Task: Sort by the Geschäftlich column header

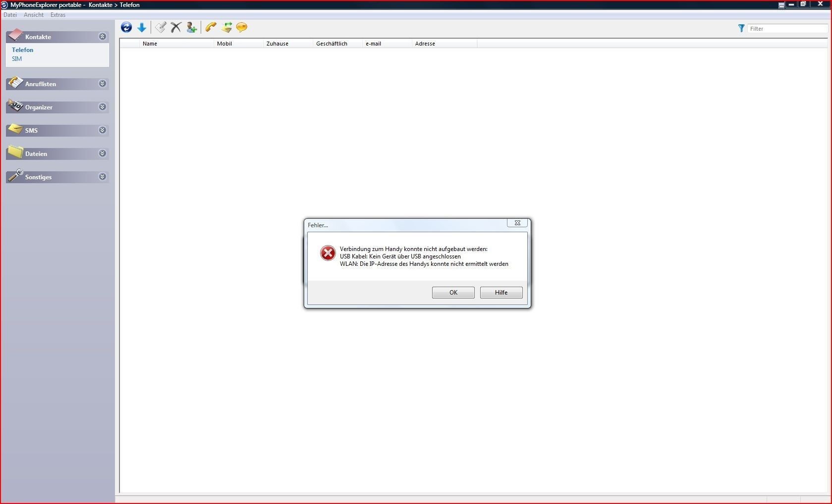Action: (x=338, y=44)
